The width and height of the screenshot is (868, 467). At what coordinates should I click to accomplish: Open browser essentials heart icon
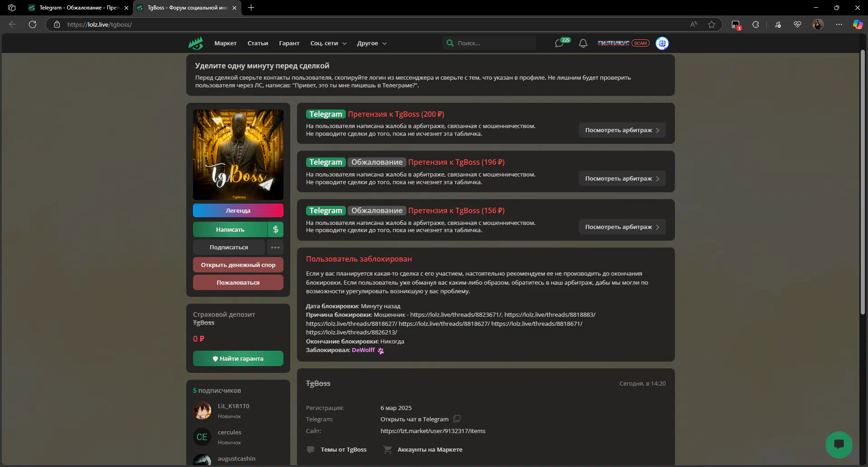[x=797, y=24]
